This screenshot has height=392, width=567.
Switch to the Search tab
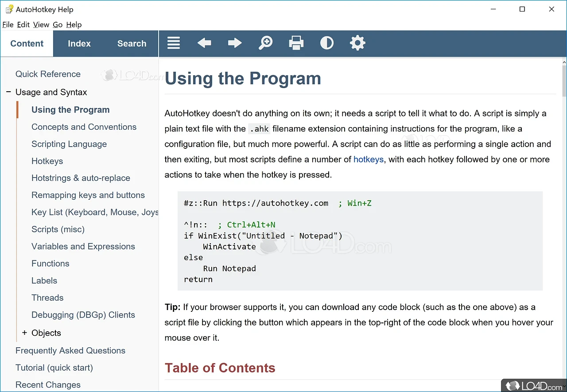[132, 43]
